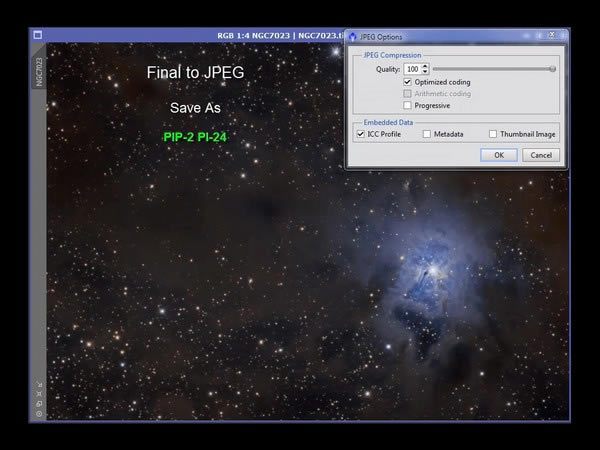Click the overlapping squares icon on left sidebar
600x450 pixels.
click(x=39, y=404)
